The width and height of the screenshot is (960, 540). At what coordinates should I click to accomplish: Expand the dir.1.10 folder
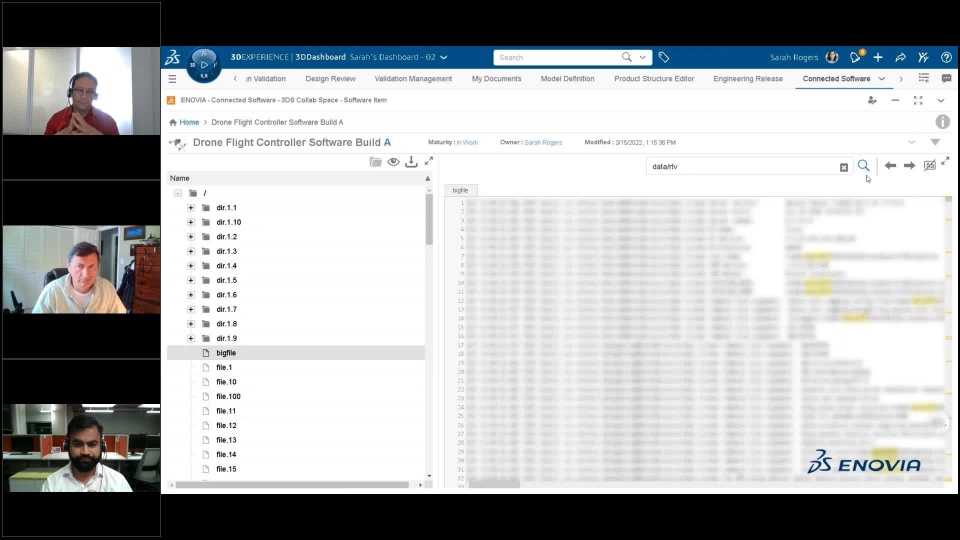pyautogui.click(x=191, y=222)
